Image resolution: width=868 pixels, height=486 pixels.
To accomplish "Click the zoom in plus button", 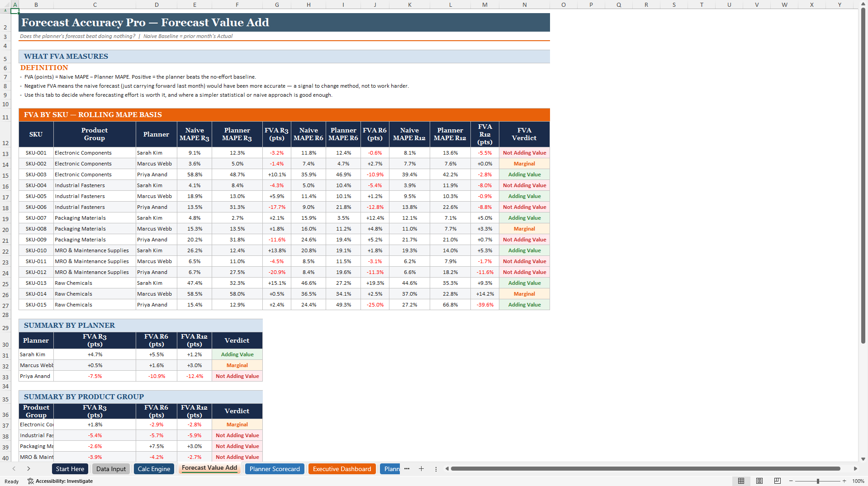I will pos(844,481).
